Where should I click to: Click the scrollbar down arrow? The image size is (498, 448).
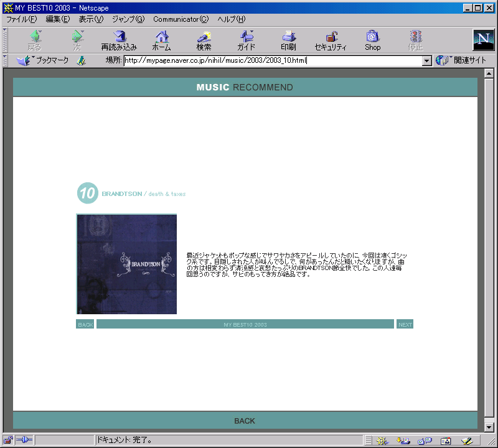[489, 427]
